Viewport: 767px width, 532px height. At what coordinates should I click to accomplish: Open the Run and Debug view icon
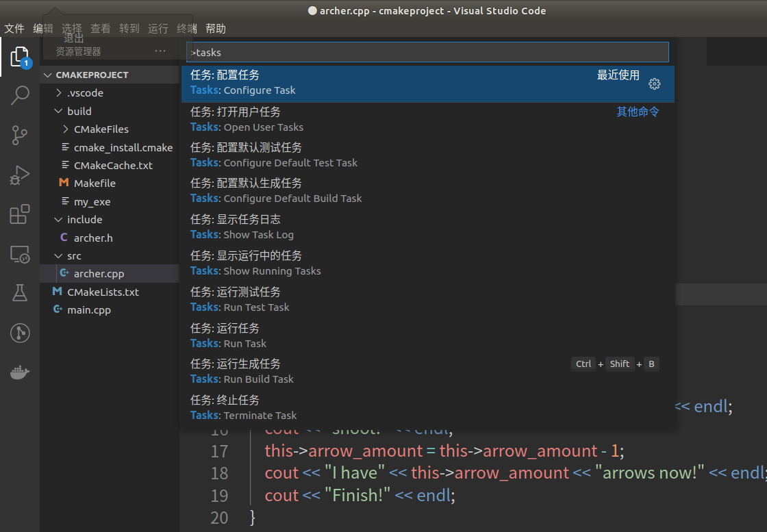tap(20, 175)
